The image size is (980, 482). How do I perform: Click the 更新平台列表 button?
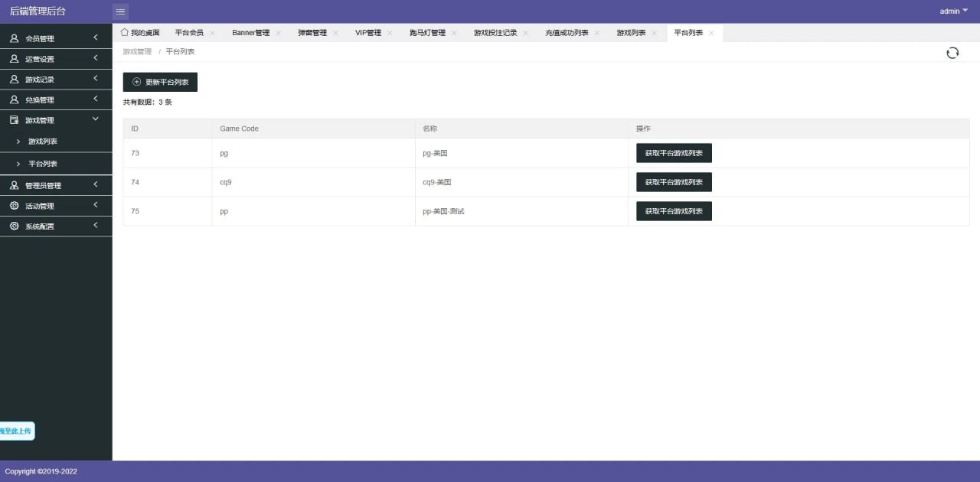pos(160,81)
